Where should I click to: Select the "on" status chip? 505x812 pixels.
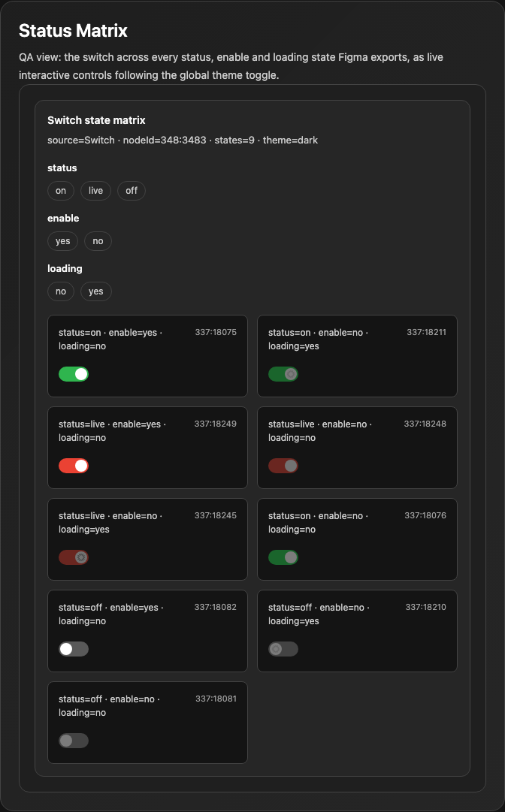pos(61,191)
